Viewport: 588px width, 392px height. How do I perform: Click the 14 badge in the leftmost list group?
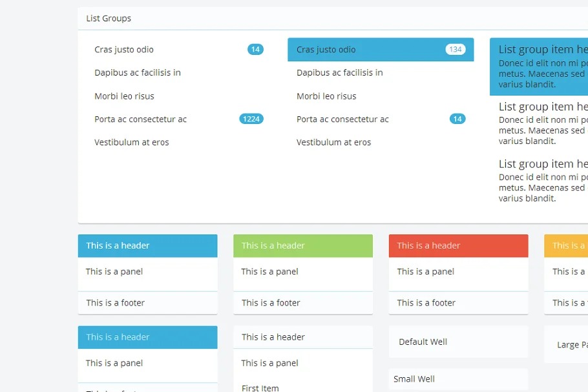coord(255,50)
